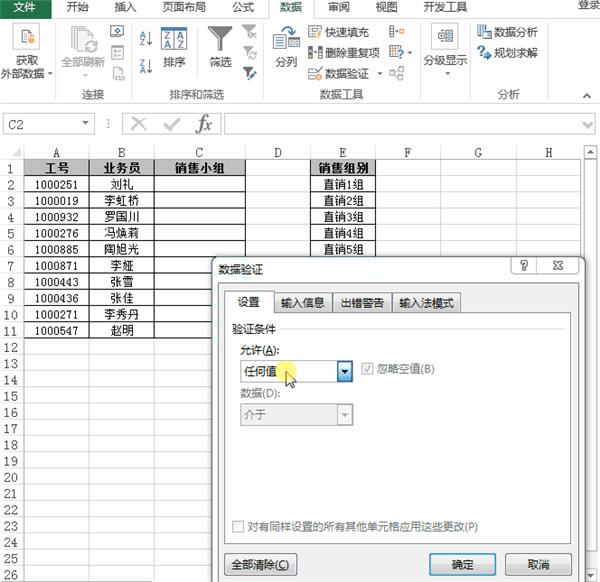Reapply the filter icon
Viewport: 600px width, 582px height.
click(x=249, y=53)
